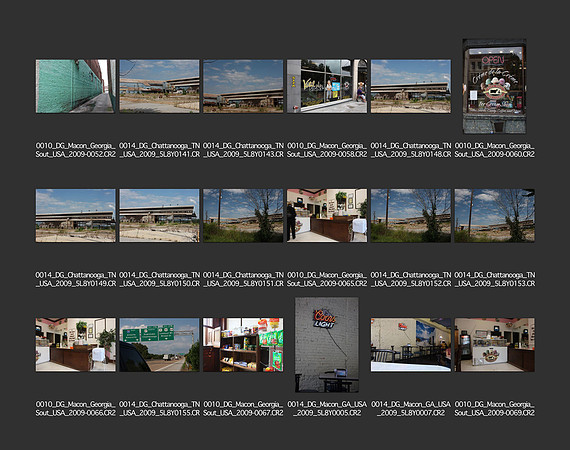This screenshot has height=450, width=570.
Task: Click filename ending 5L8Y0141.CR
Action: (159, 150)
